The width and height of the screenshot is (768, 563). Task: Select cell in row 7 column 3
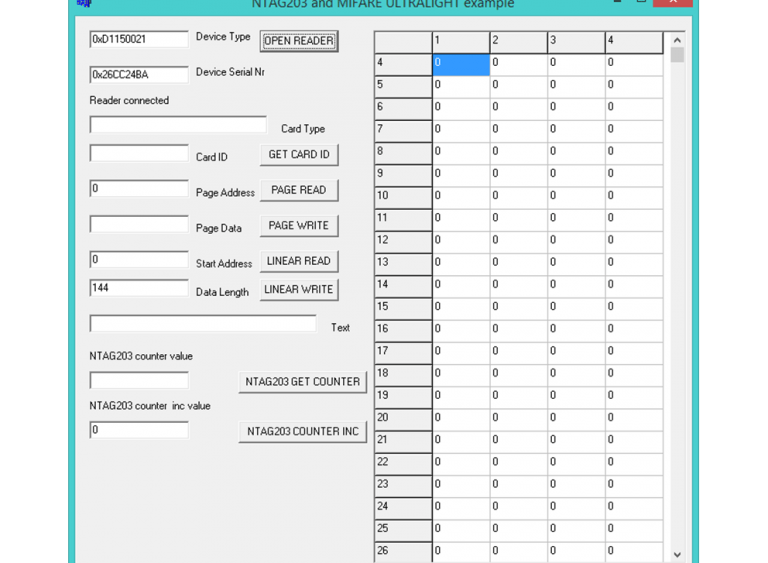pos(576,131)
